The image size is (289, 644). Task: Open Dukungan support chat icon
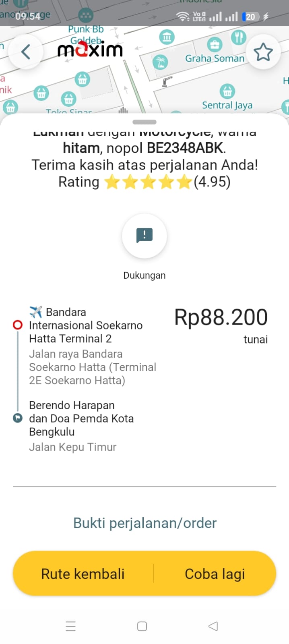click(144, 236)
